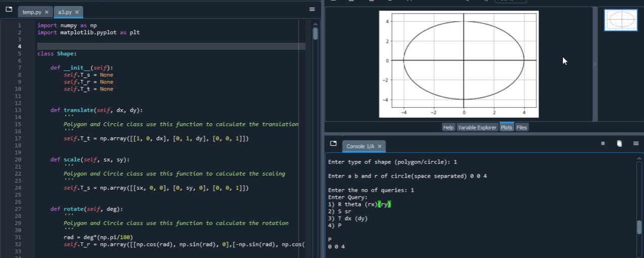This screenshot has height=258, width=644.
Task: Click the '0 0 4' console output line
Action: click(336, 246)
